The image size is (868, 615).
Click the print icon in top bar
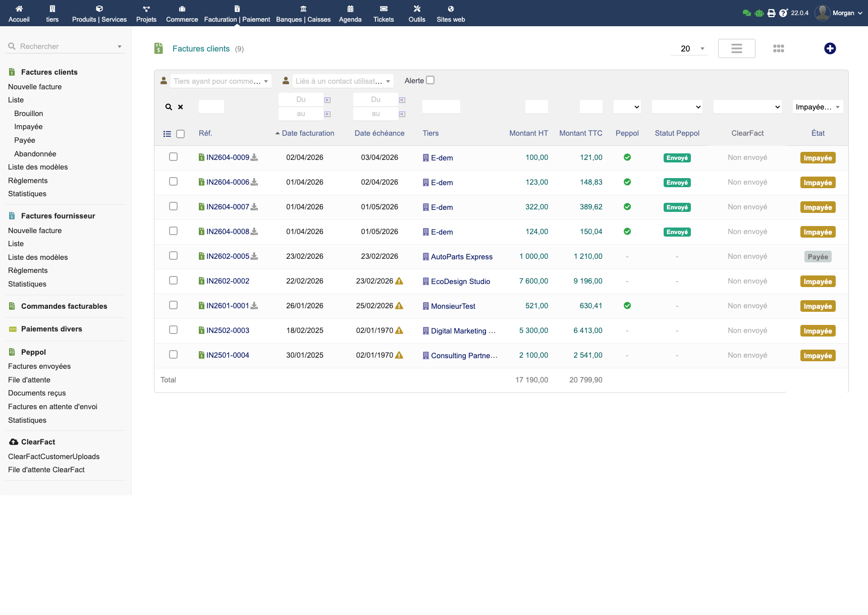pos(771,13)
